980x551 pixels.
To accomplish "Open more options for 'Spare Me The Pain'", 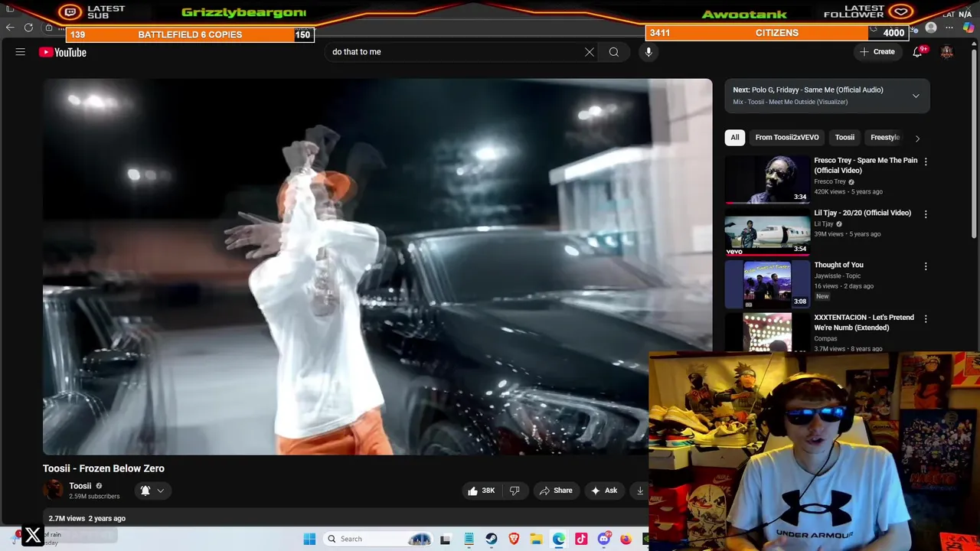I will click(x=926, y=161).
